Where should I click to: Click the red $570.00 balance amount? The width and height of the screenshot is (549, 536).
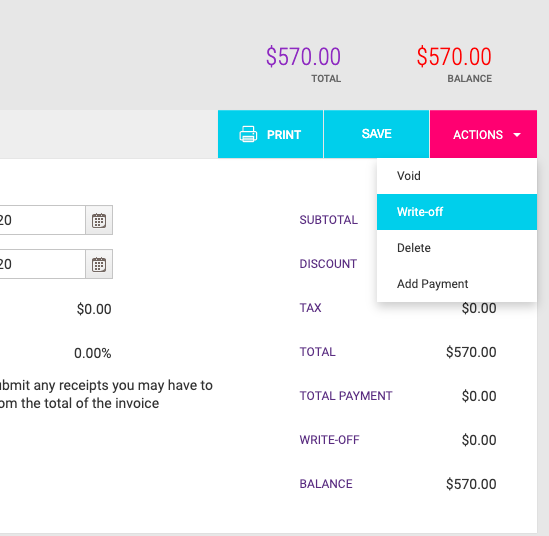click(454, 57)
